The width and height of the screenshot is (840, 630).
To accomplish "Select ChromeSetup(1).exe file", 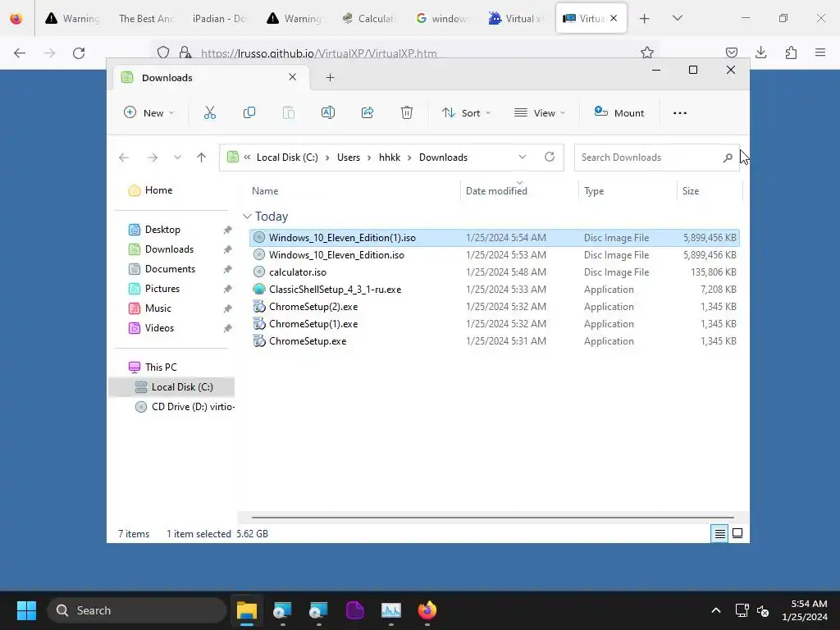I will [x=495, y=323].
